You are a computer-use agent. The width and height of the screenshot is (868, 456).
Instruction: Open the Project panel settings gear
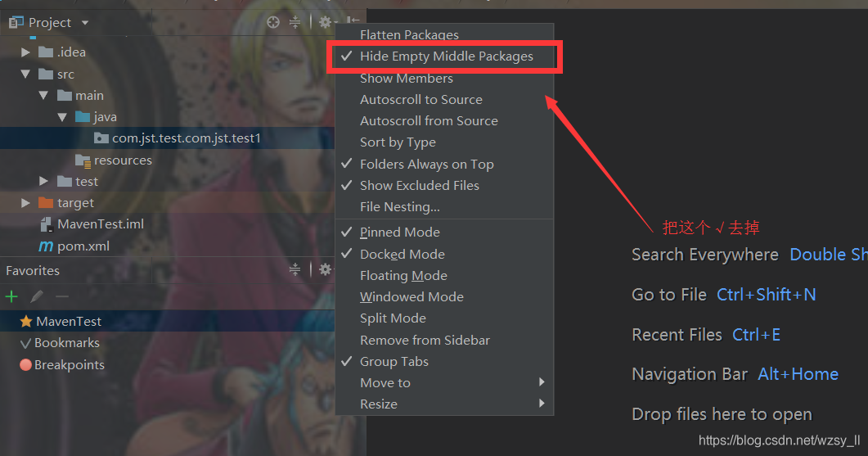[326, 22]
